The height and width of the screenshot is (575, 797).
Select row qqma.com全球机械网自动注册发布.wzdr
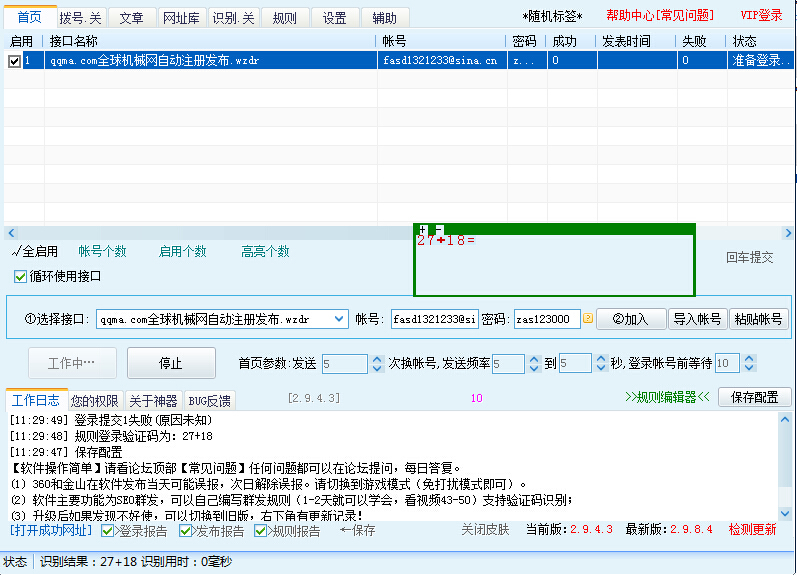tap(398, 60)
